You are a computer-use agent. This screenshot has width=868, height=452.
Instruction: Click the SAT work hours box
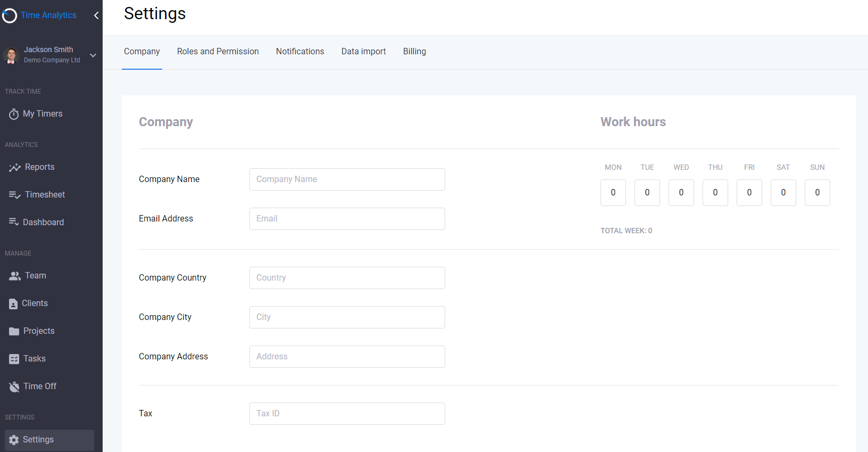click(783, 193)
